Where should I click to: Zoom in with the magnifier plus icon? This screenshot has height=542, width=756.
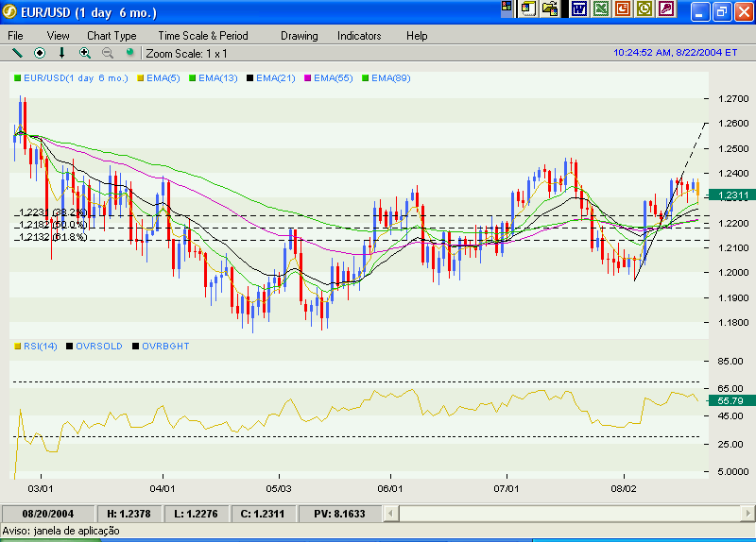(85, 53)
